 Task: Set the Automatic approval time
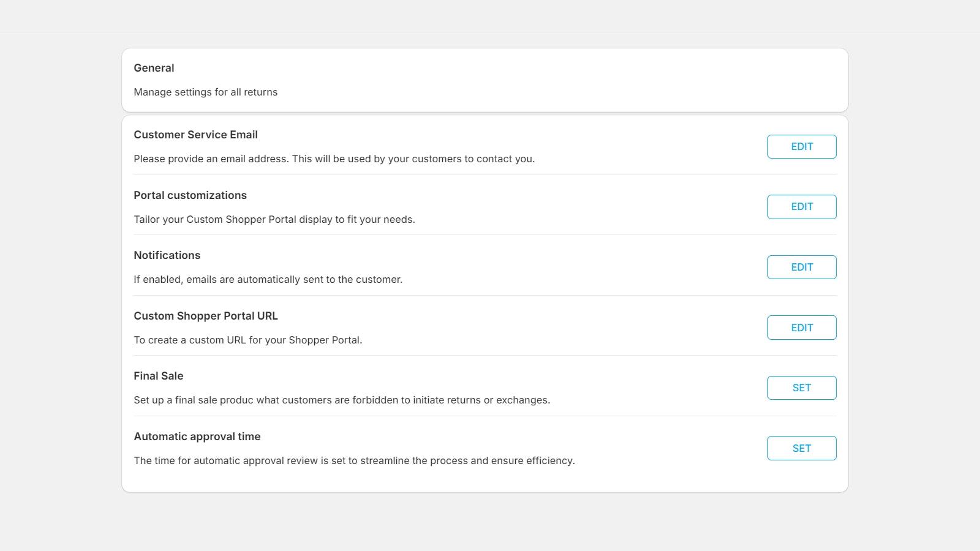point(801,448)
